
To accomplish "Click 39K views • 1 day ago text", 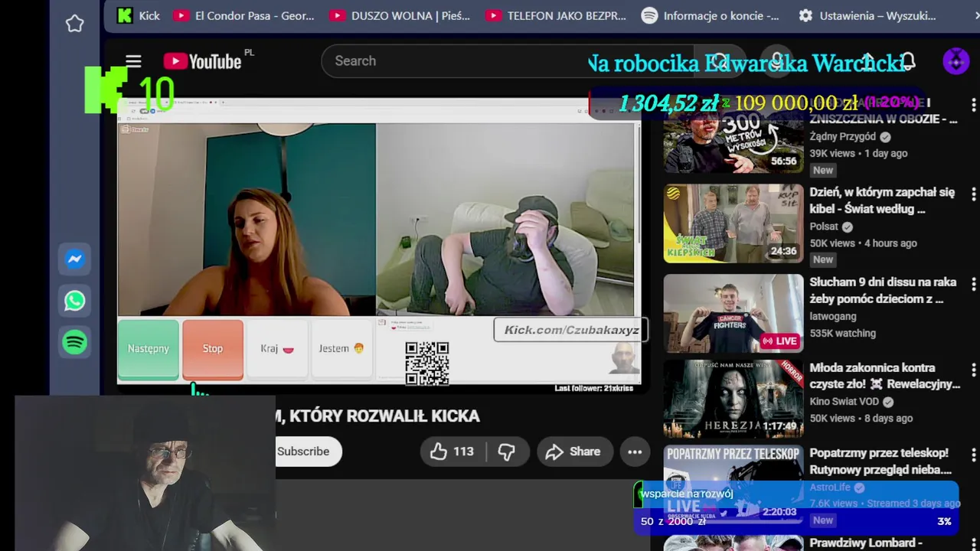I will (858, 153).
